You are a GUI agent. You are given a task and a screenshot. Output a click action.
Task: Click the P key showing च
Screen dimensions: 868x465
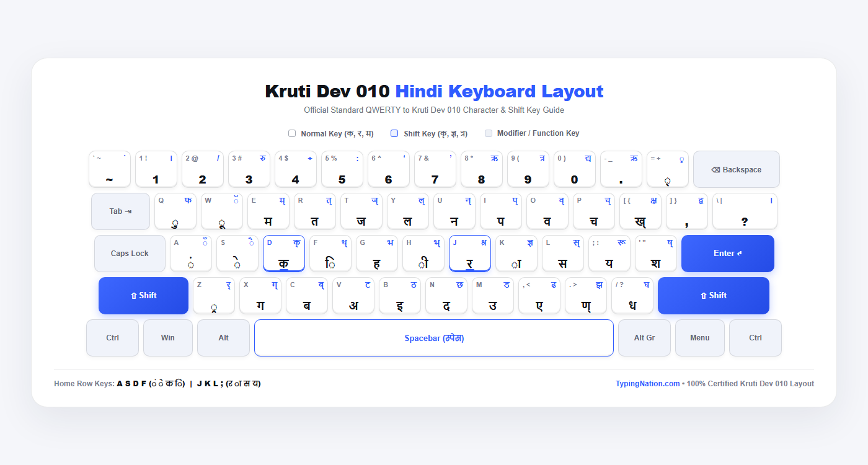pyautogui.click(x=593, y=211)
